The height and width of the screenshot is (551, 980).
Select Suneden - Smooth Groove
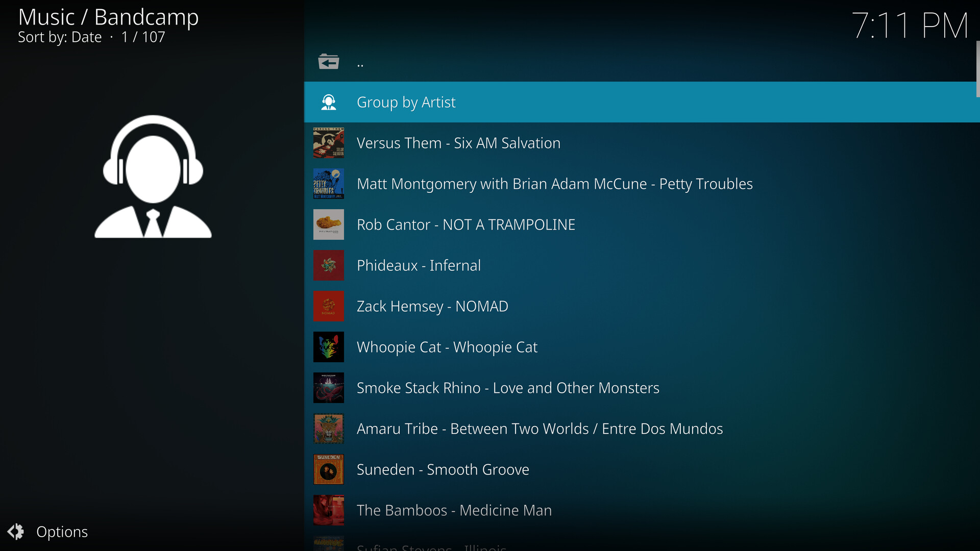coord(442,469)
